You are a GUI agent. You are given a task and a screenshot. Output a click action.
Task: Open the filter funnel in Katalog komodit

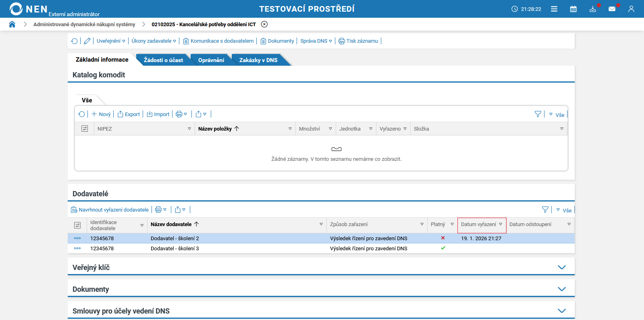(x=538, y=114)
